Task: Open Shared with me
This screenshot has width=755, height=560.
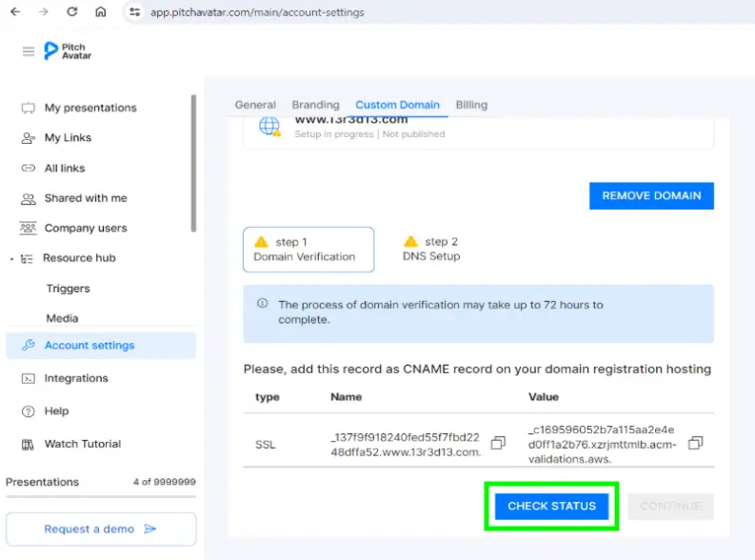Action: click(86, 198)
